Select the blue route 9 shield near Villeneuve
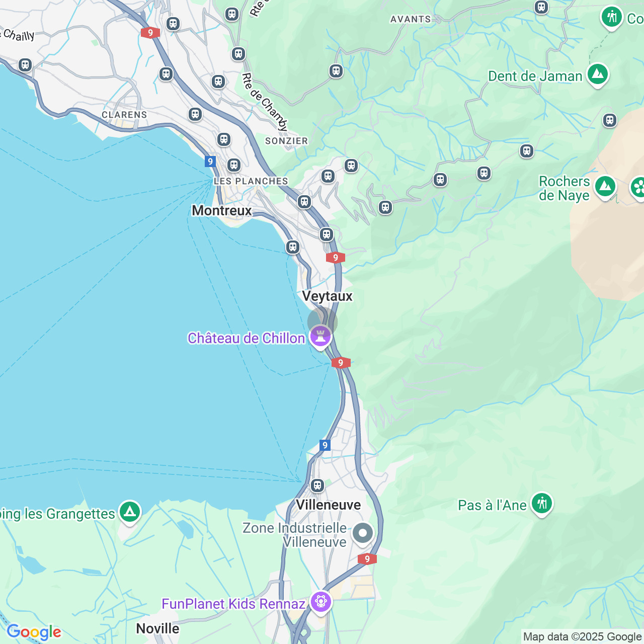 325,445
